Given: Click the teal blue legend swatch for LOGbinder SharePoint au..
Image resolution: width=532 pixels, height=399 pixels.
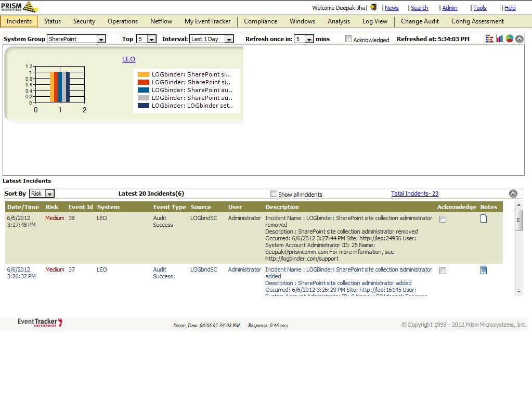Looking at the screenshot, I should tap(144, 90).
